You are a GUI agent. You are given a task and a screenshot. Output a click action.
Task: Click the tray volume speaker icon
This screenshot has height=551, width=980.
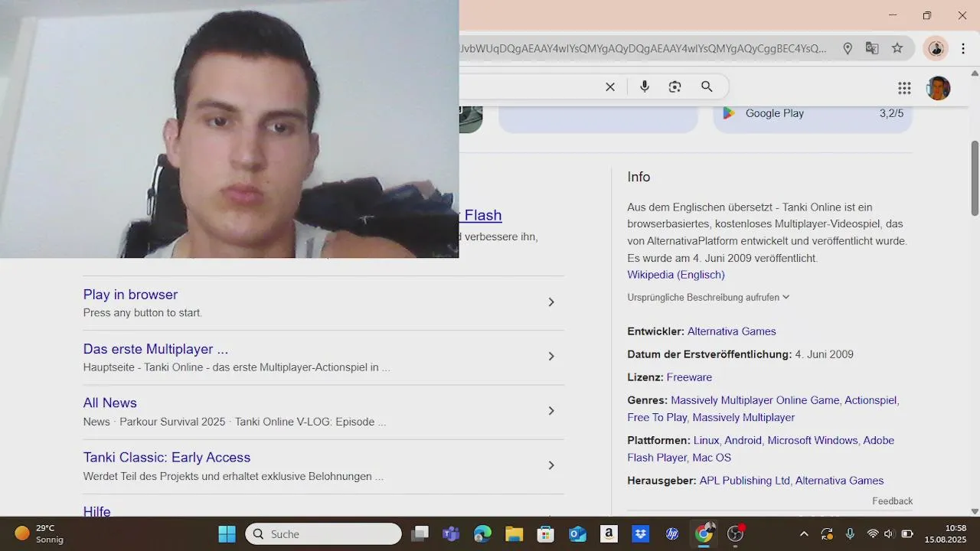click(x=889, y=533)
